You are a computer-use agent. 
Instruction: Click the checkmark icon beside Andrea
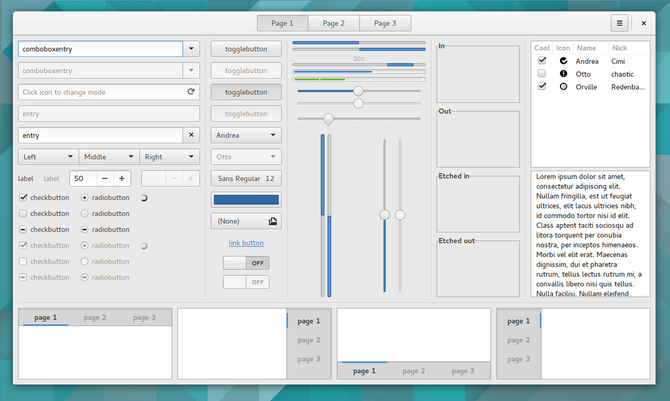tap(564, 61)
